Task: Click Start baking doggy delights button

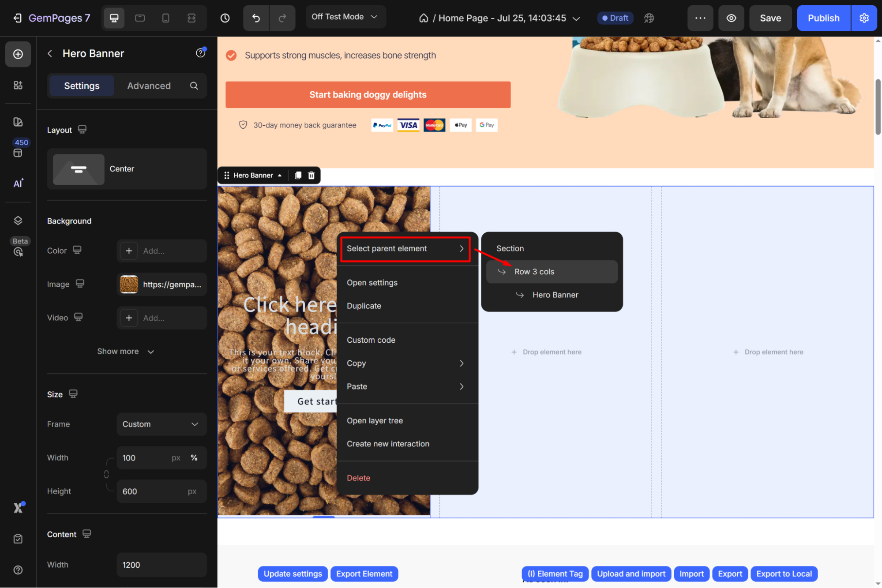Action: point(368,95)
